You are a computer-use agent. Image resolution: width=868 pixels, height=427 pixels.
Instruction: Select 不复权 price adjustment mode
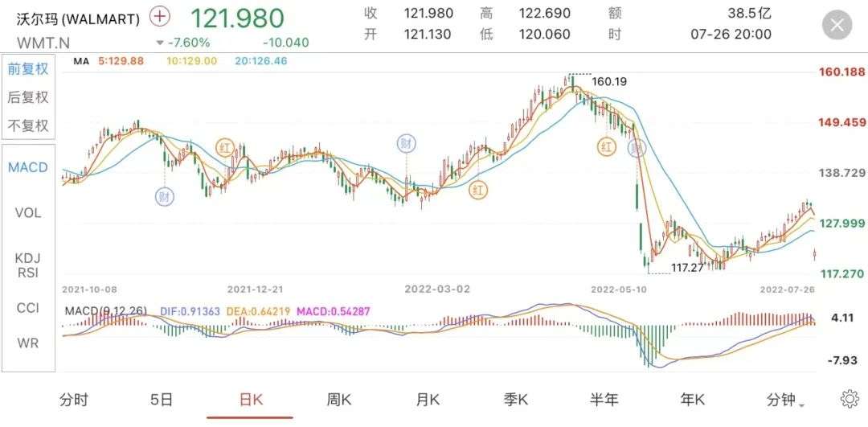[x=28, y=125]
